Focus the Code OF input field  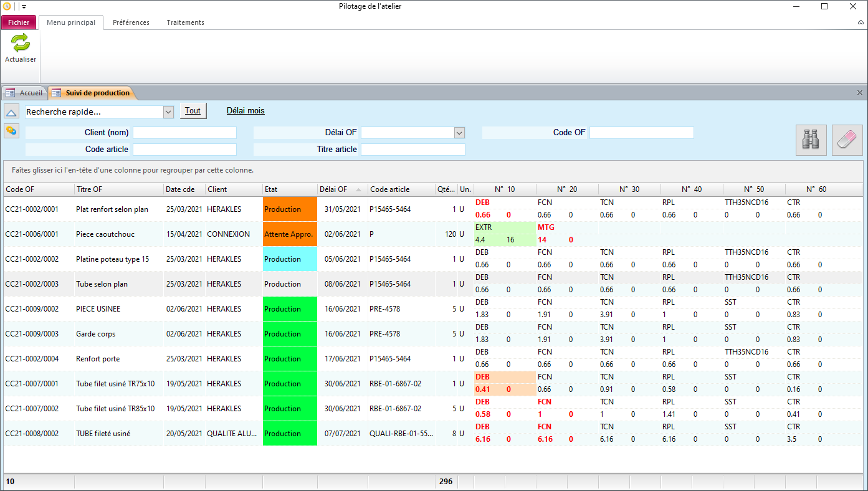click(641, 133)
